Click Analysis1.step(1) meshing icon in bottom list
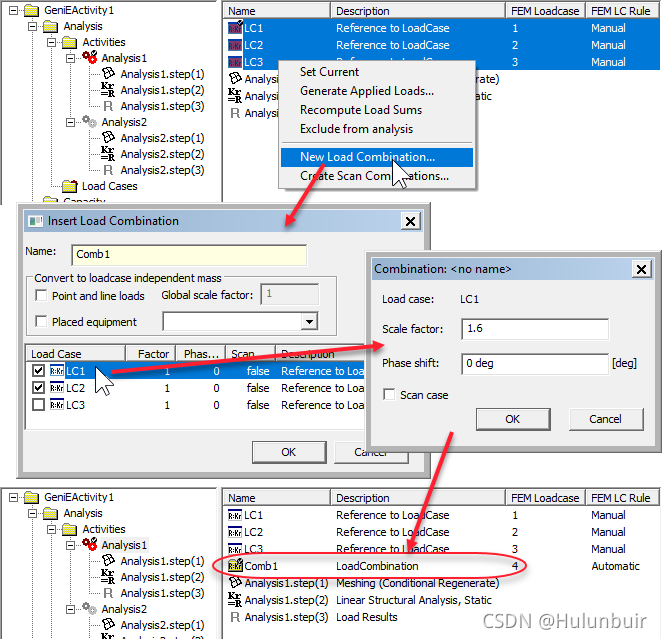Viewport: 662px width, 639px height. point(235,583)
